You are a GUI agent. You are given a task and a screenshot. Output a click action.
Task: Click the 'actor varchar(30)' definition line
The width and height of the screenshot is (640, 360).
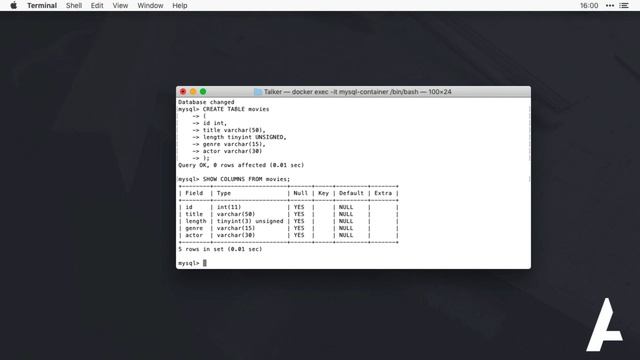coord(227,151)
